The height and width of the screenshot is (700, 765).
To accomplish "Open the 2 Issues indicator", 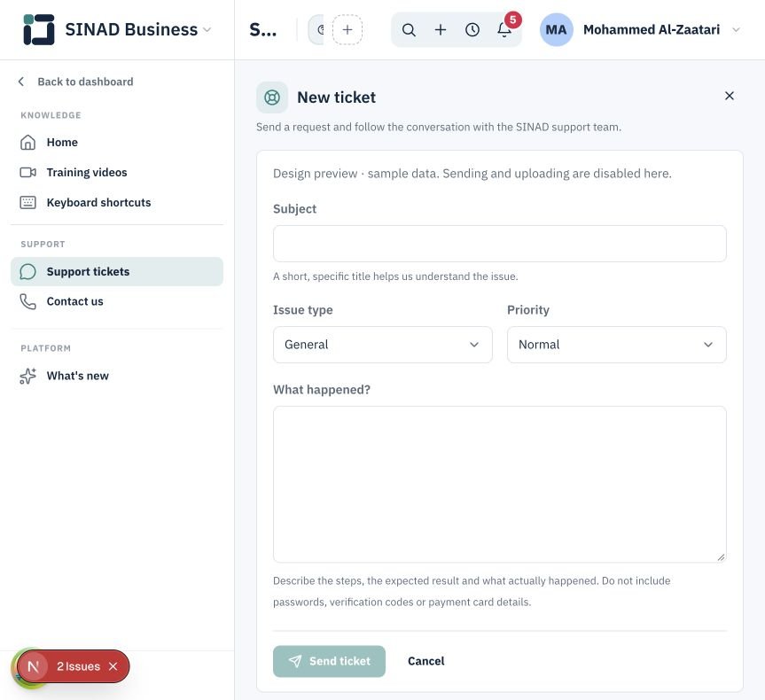I will point(78,666).
